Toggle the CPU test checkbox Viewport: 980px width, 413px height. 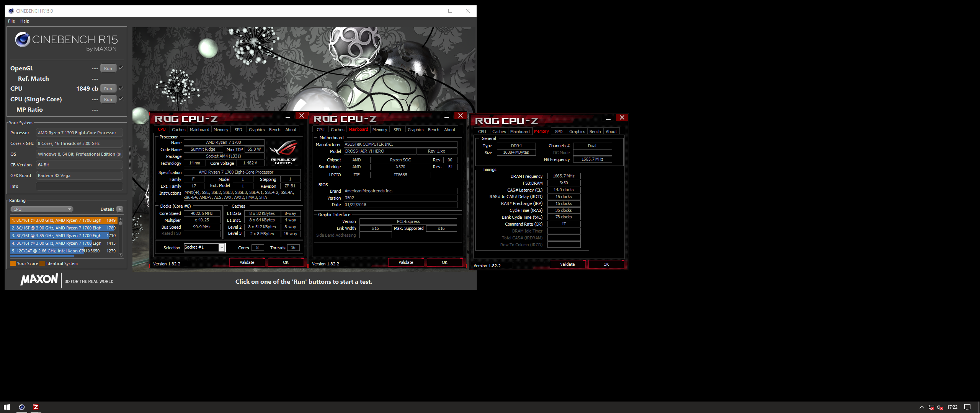(x=121, y=88)
